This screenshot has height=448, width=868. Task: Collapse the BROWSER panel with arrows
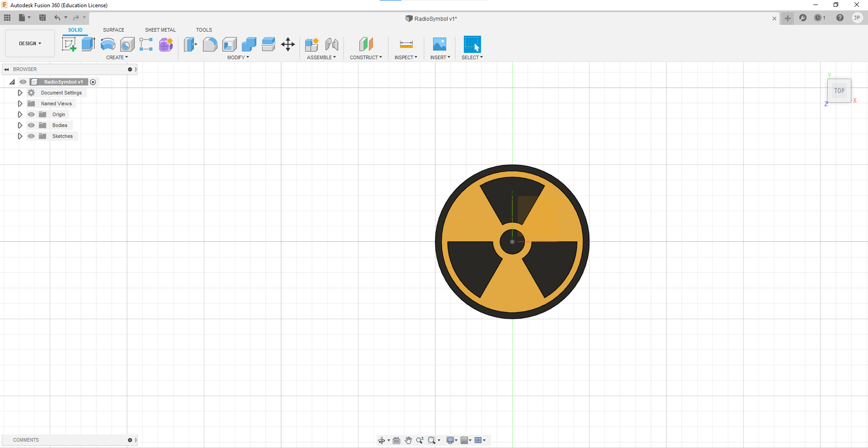click(x=6, y=69)
